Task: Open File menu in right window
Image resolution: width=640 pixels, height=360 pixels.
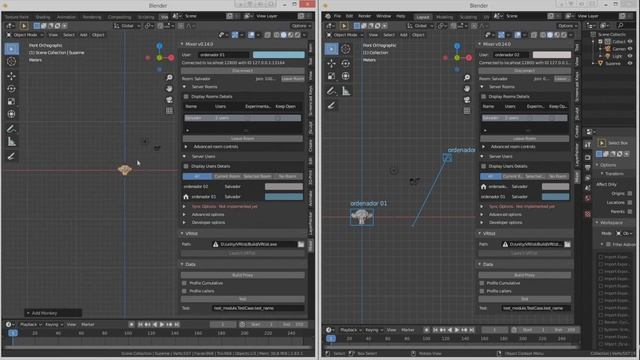Action: [x=337, y=16]
